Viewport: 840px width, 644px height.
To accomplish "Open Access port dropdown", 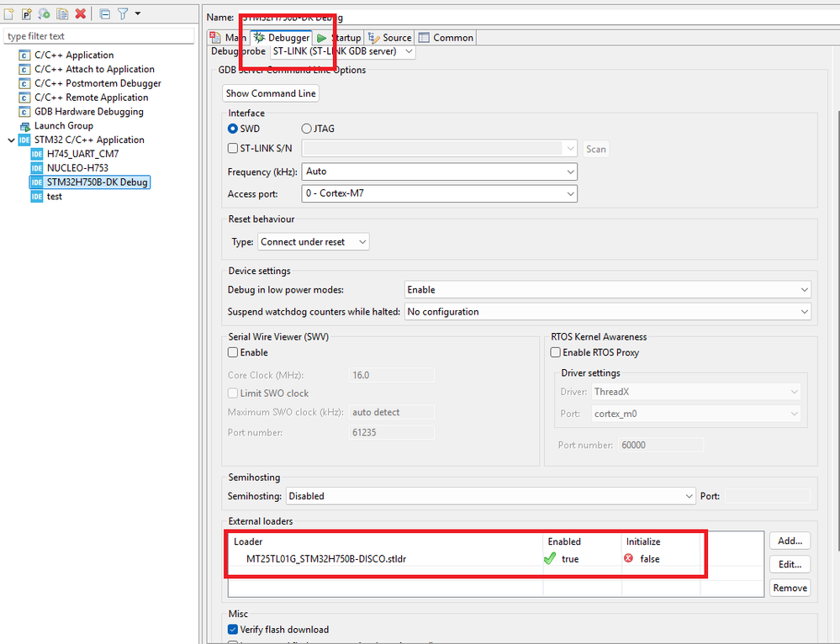I will pyautogui.click(x=439, y=193).
